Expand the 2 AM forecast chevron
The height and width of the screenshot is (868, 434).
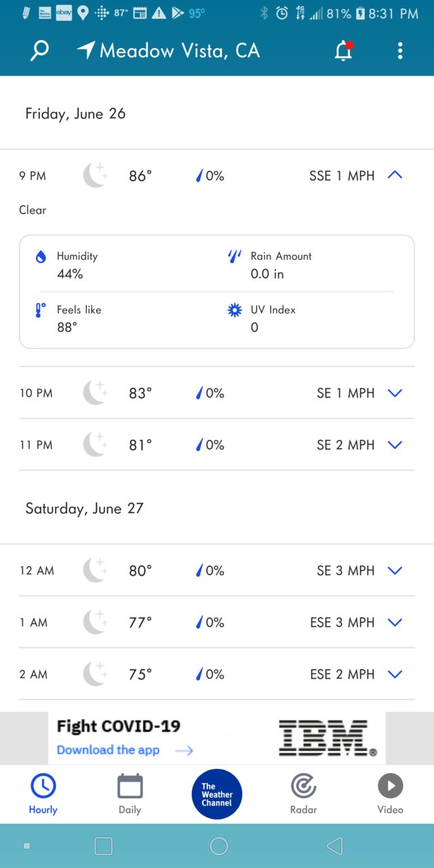(x=395, y=674)
